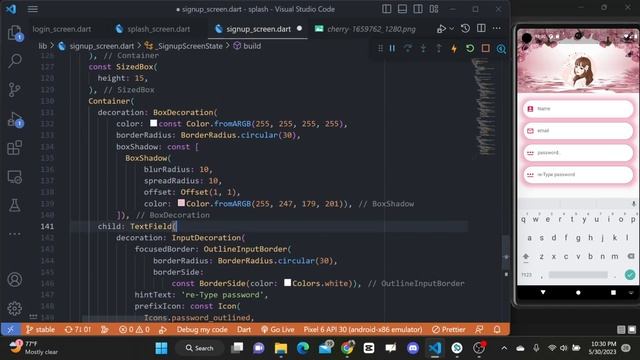Click the Run or Debug play icon
Image resolution: width=640 pixels, height=360 pixels.
tap(441, 29)
